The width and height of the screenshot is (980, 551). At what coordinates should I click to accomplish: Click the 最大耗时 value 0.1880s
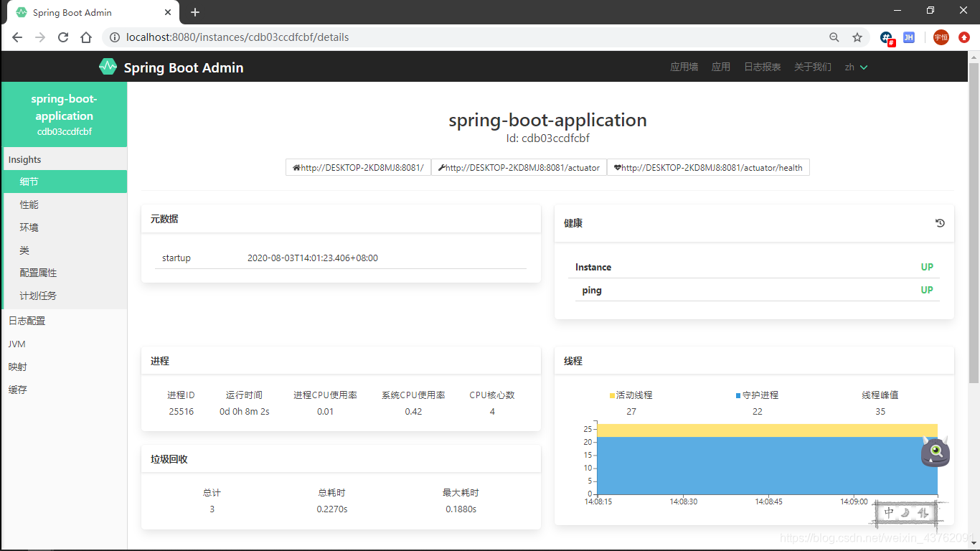(461, 509)
